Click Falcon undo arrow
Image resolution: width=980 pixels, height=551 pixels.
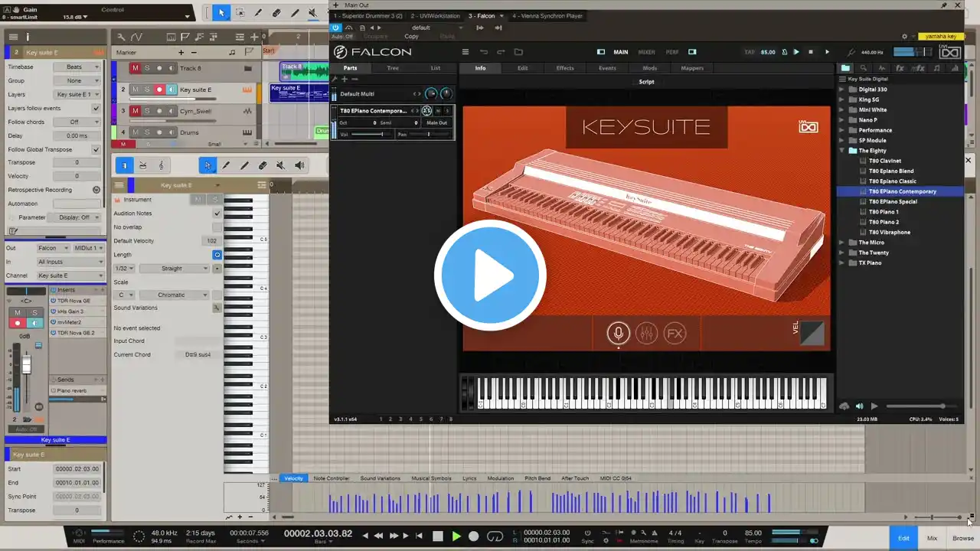click(484, 52)
